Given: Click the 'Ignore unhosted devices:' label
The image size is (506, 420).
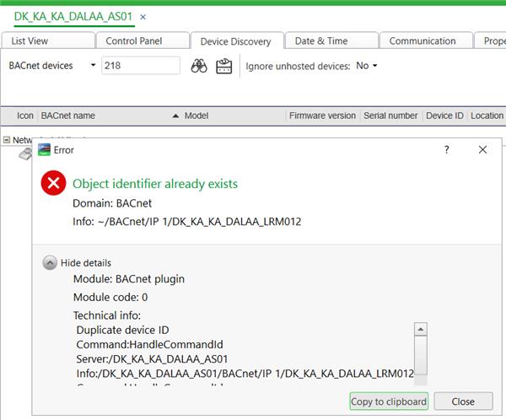Looking at the screenshot, I should coord(298,66).
